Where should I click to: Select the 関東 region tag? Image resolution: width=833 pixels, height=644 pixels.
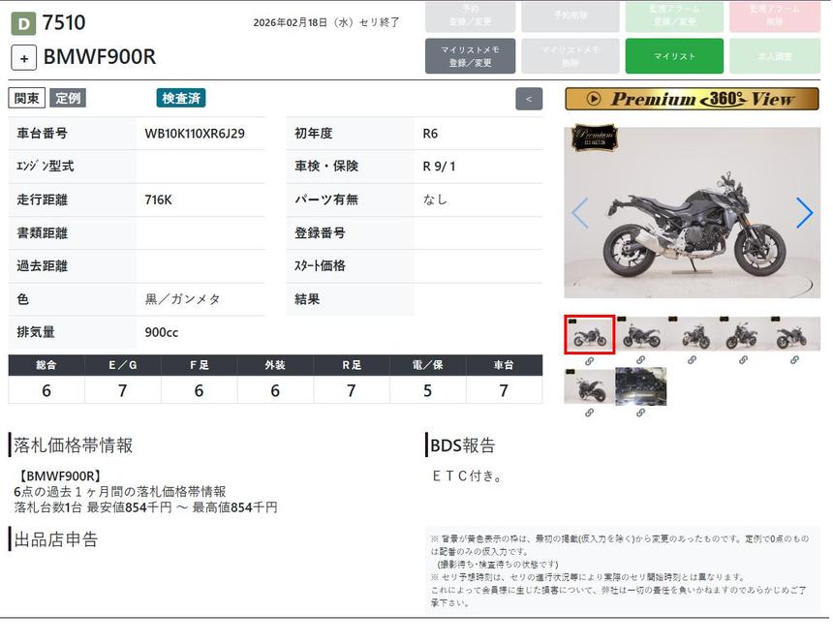pyautogui.click(x=27, y=98)
